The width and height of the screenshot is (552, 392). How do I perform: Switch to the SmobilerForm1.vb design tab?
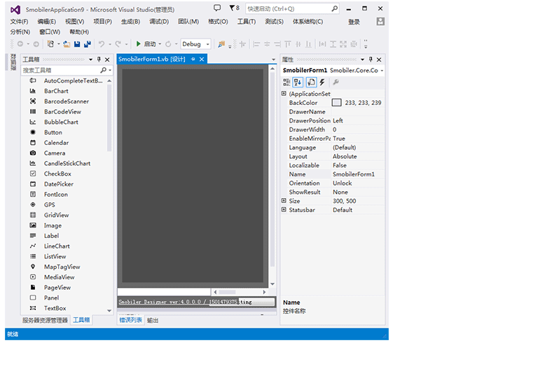click(152, 59)
